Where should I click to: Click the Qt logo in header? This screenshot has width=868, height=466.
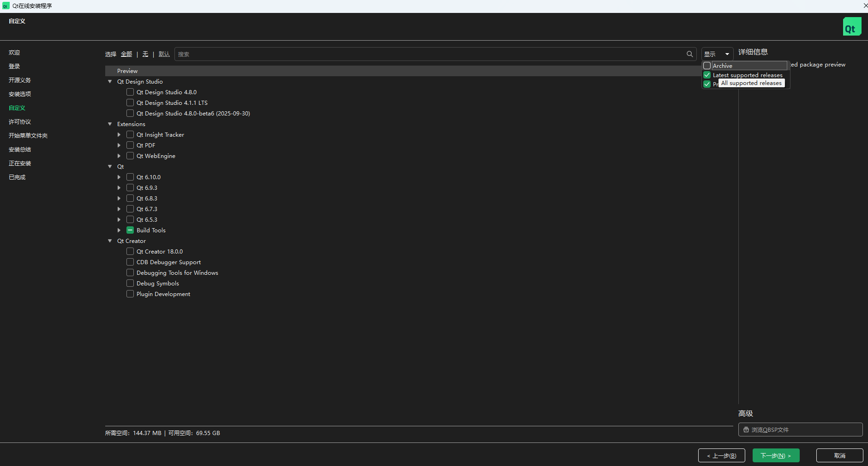(852, 27)
